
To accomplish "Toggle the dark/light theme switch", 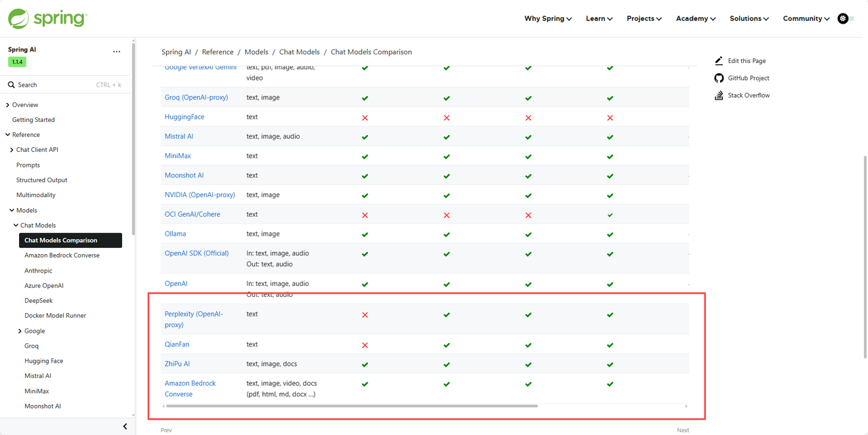I will 846,19.
